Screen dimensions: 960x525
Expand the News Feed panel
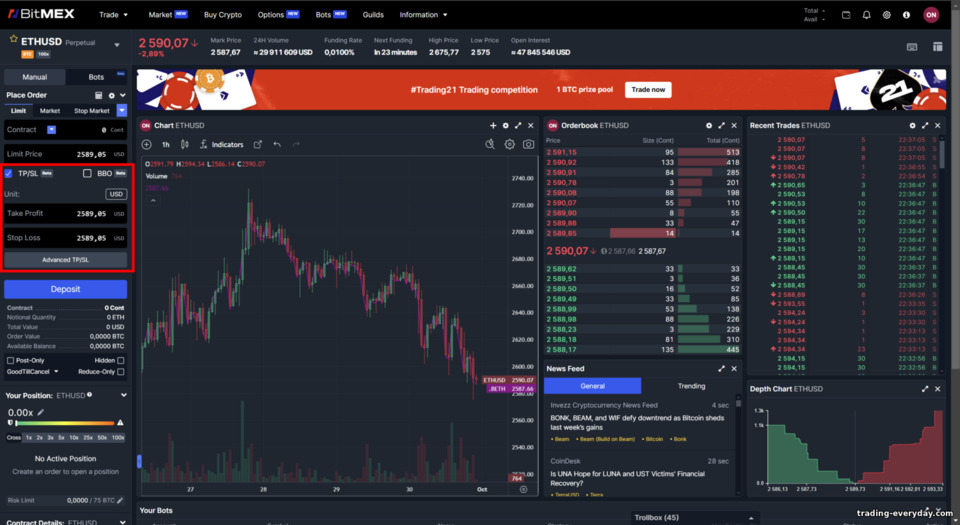721,368
